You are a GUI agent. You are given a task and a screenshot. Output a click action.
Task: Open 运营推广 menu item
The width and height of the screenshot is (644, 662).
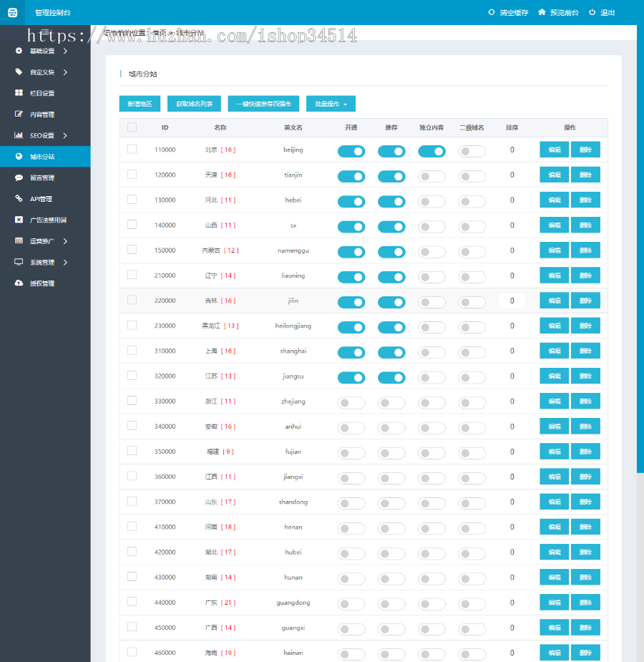pyautogui.click(x=42, y=241)
